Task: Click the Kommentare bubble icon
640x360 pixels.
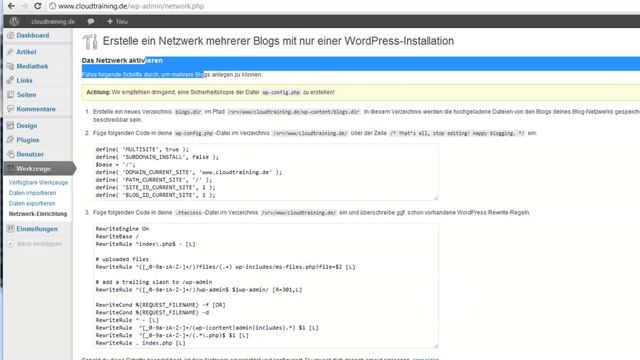Action: tap(10, 109)
